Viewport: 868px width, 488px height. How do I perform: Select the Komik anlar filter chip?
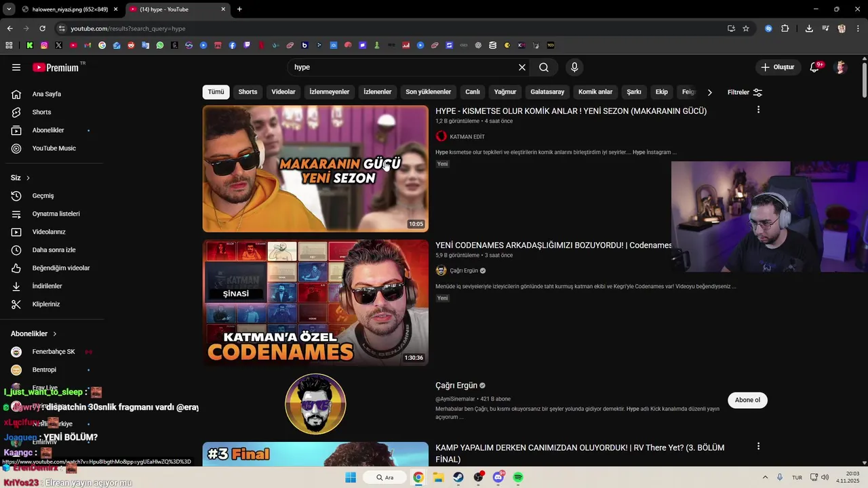pyautogui.click(x=595, y=92)
